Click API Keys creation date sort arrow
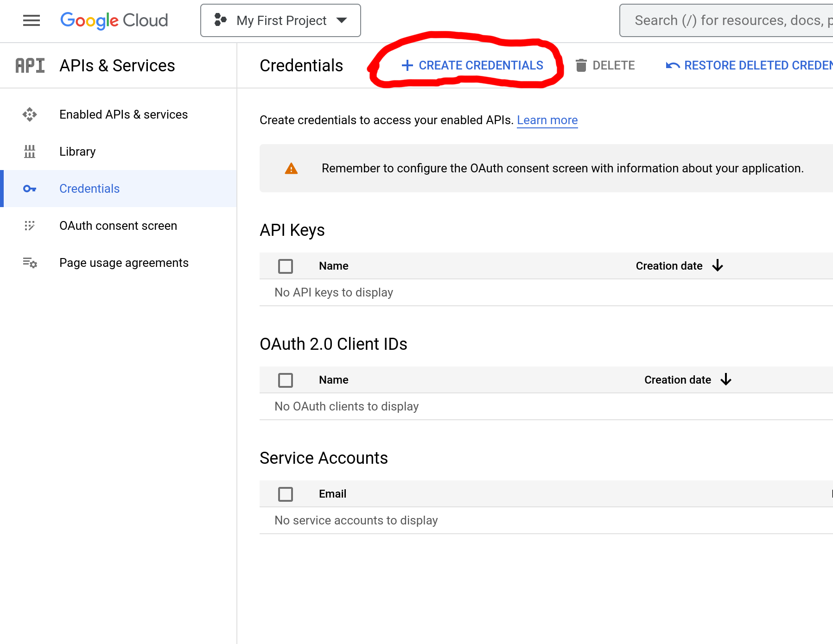Viewport: 833px width, 644px height. click(718, 265)
